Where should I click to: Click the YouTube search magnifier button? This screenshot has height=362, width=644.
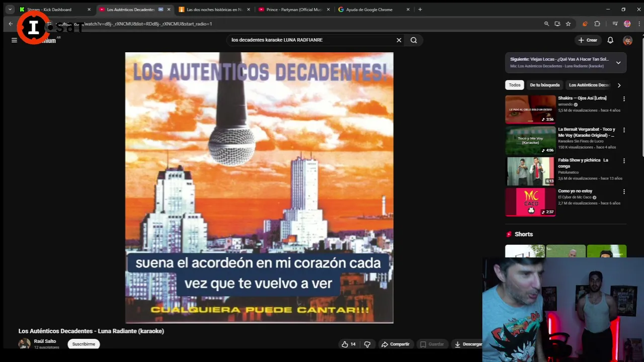[x=414, y=40]
